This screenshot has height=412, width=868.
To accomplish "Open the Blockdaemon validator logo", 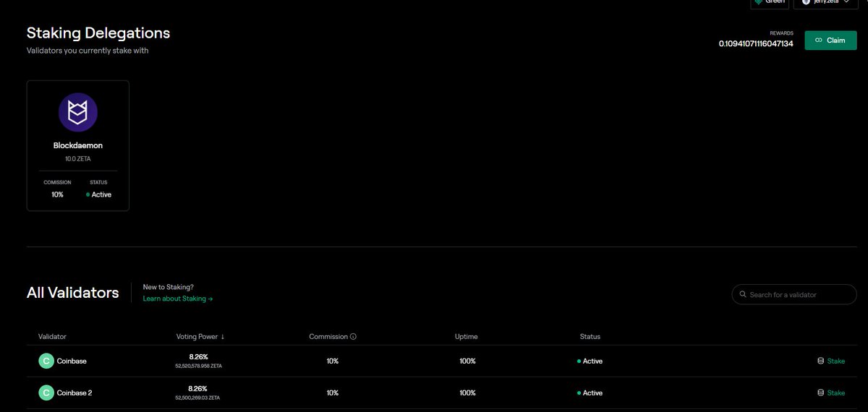I will click(78, 112).
